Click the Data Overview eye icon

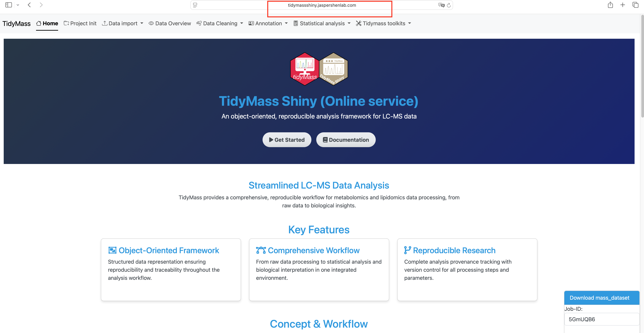click(151, 23)
